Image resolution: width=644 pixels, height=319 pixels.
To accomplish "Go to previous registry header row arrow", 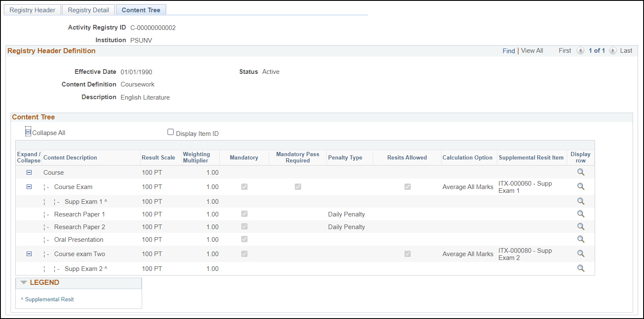I will 580,51.
